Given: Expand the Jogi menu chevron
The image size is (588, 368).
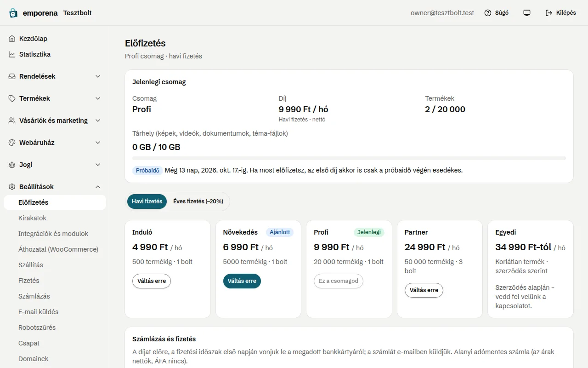Looking at the screenshot, I should pos(98,165).
